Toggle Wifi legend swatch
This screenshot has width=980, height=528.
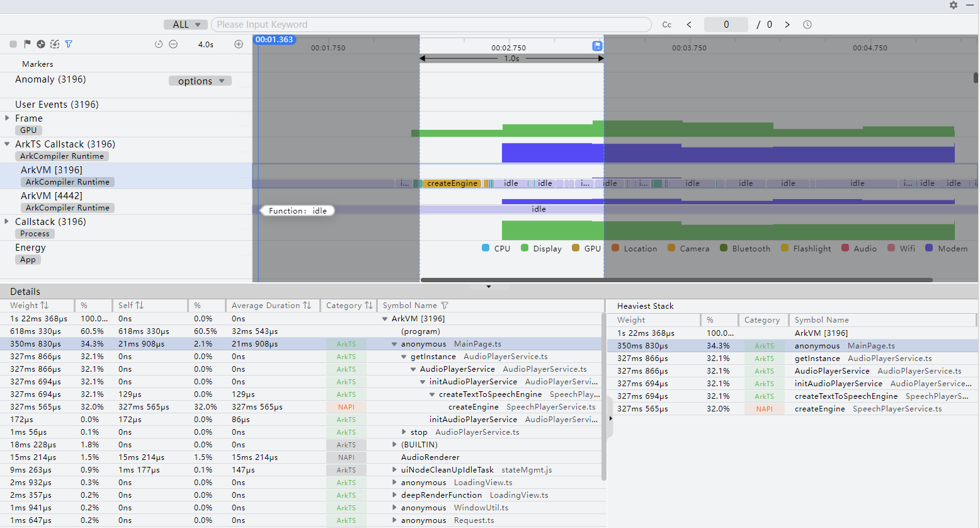coord(891,248)
